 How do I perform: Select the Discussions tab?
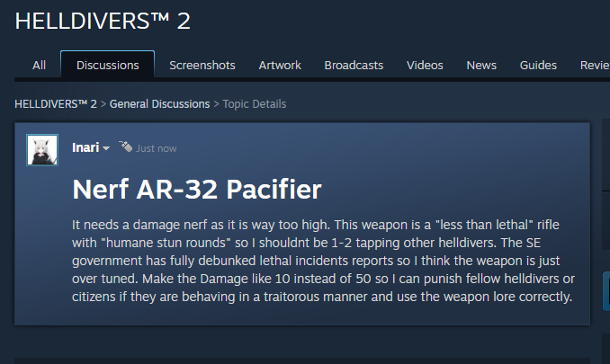pos(108,65)
